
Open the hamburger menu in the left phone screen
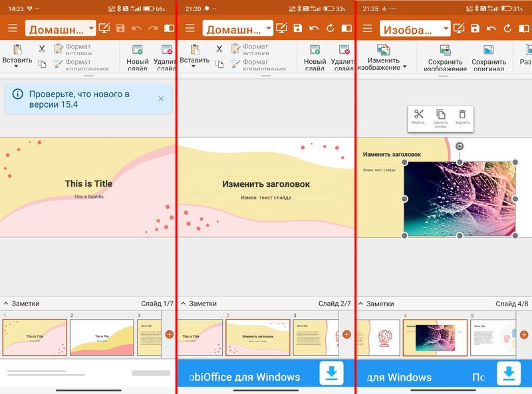click(13, 28)
